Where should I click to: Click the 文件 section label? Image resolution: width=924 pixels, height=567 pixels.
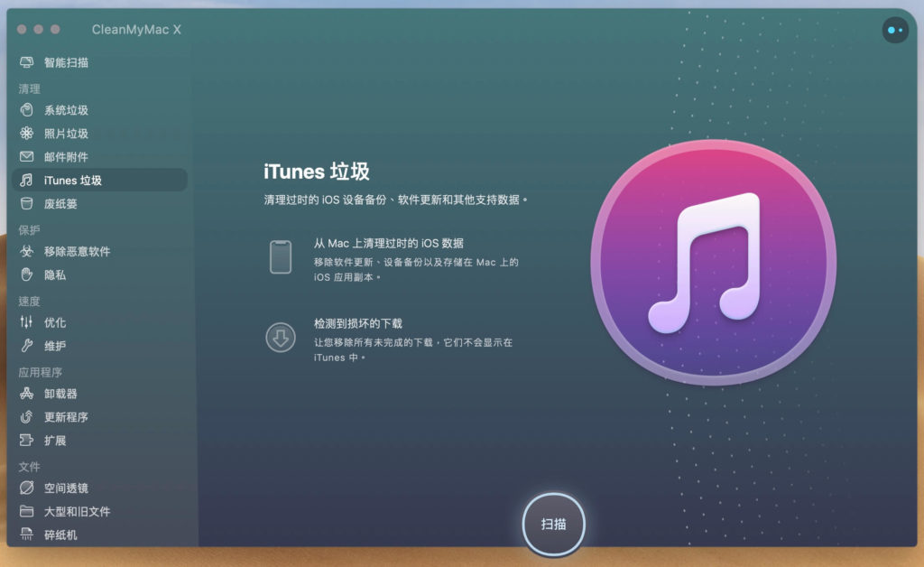click(29, 467)
